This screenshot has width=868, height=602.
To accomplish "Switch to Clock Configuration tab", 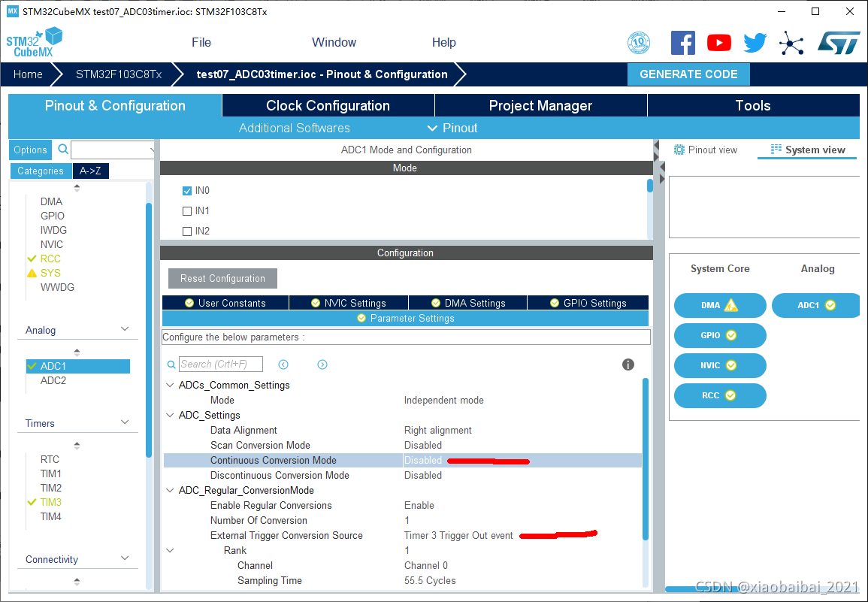I will pos(328,105).
